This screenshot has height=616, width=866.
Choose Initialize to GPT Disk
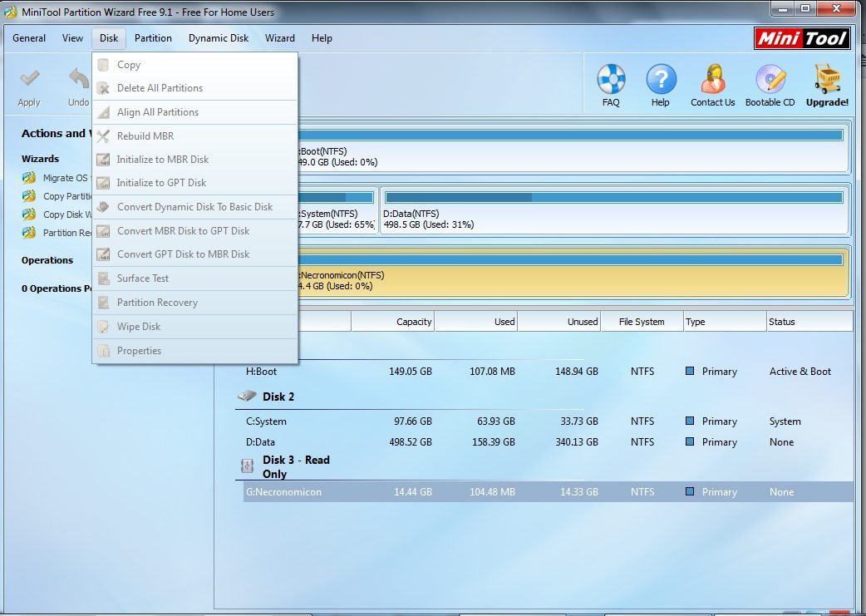coord(195,183)
